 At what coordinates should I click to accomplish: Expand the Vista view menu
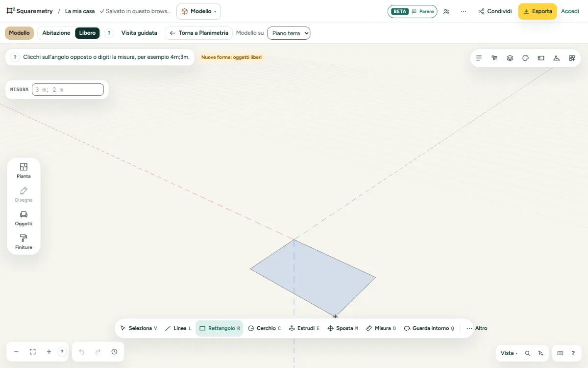(x=509, y=353)
